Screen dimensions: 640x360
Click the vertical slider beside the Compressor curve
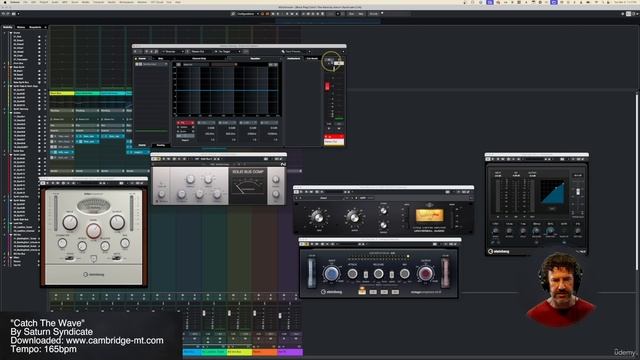click(578, 192)
